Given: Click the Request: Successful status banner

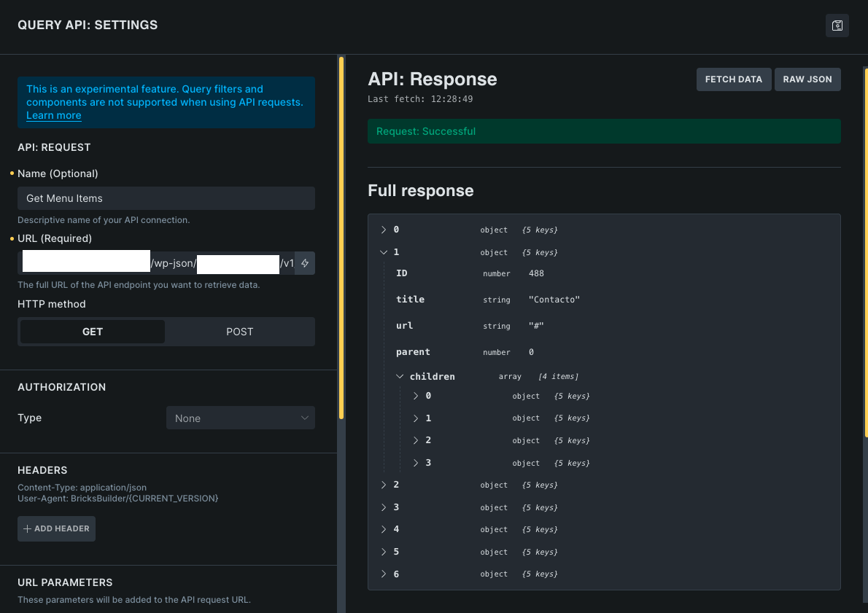Looking at the screenshot, I should click(x=604, y=131).
